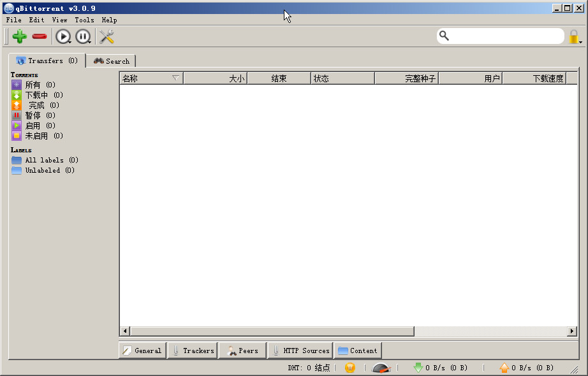Click the magnifier icon in the filter box

(x=444, y=36)
